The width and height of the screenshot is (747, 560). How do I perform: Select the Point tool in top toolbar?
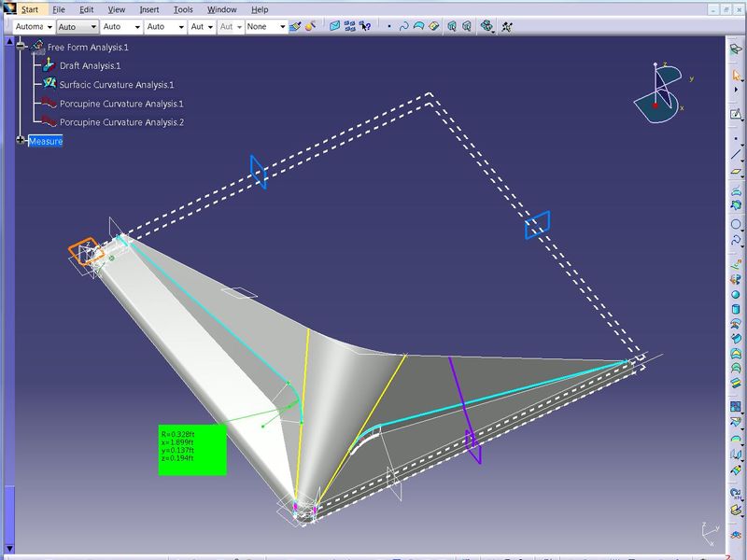389,27
